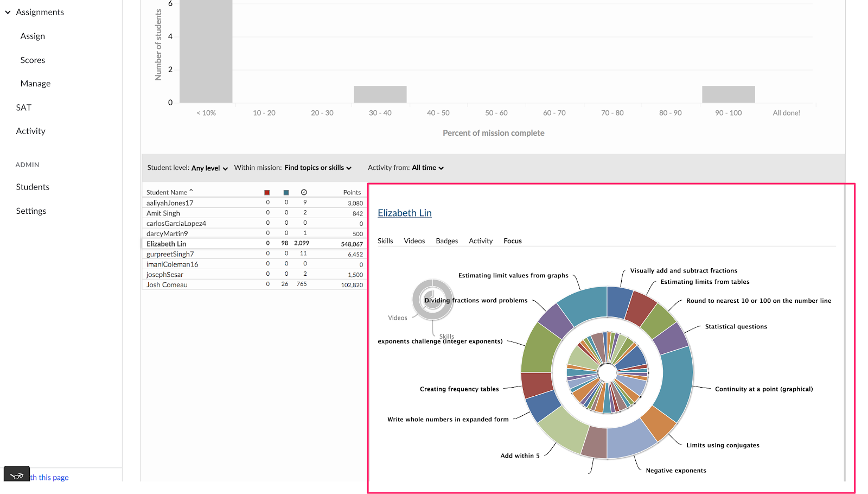Click the 'Continuity at a point' teal donut segment
This screenshot has height=494, width=868.
coord(675,383)
